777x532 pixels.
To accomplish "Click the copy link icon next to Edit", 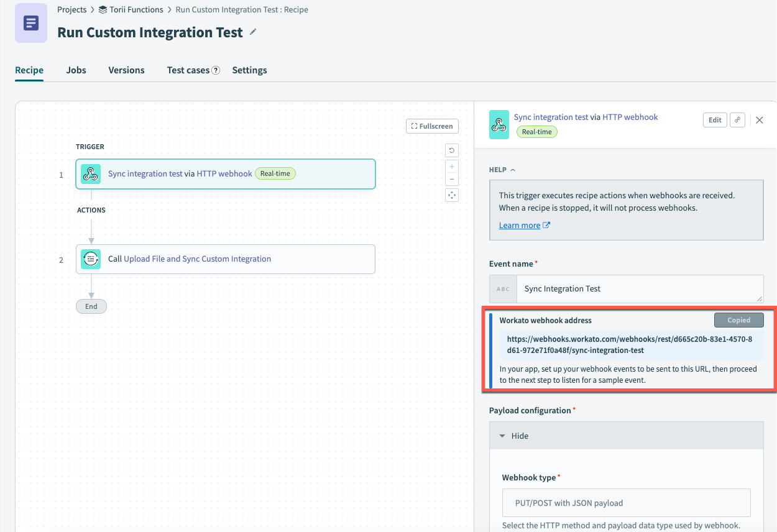I will pyautogui.click(x=737, y=120).
